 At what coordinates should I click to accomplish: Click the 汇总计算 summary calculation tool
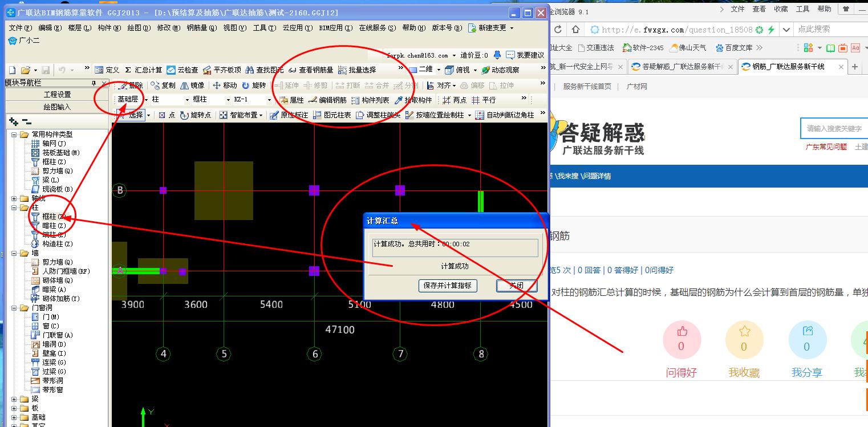coord(143,70)
